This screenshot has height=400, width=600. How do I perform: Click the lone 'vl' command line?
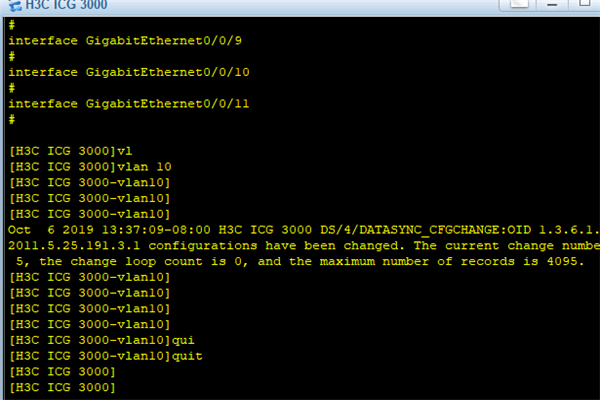70,151
